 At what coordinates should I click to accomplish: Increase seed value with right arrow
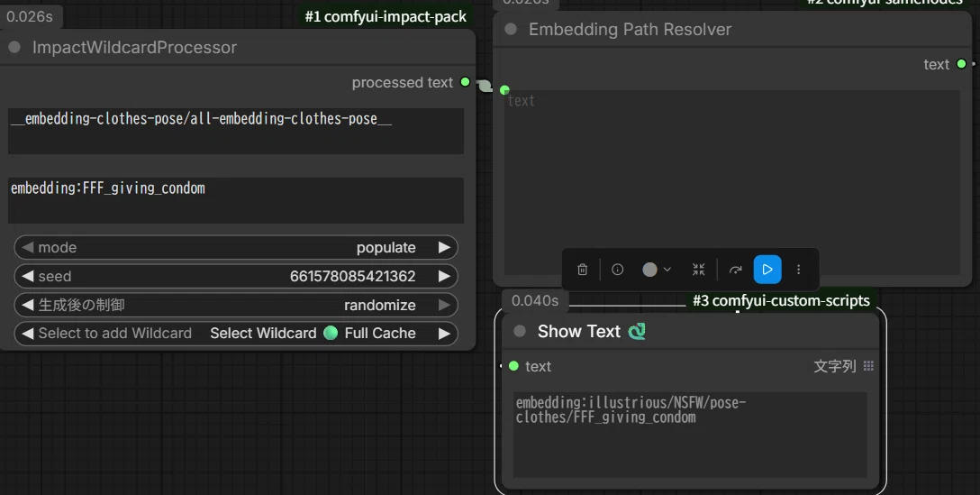click(x=444, y=276)
